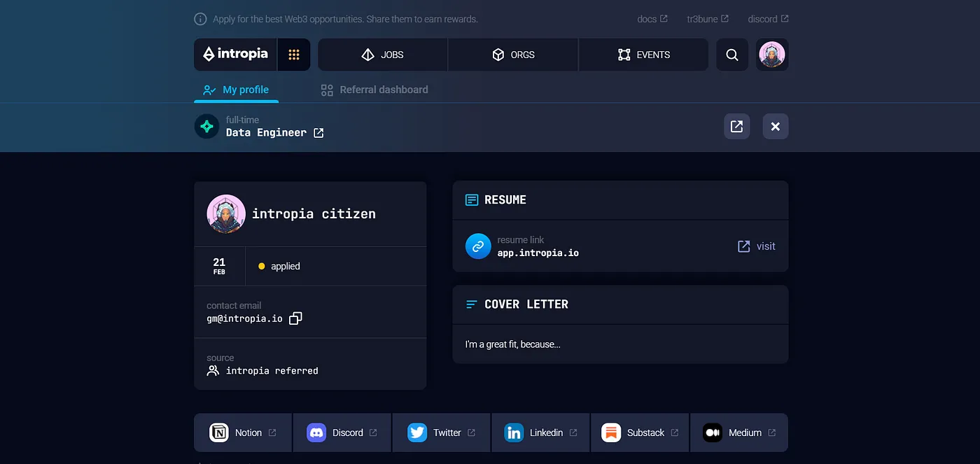Viewport: 980px width, 464px height.
Task: Click the green Data Engineer company logo
Action: pyautogui.click(x=206, y=127)
